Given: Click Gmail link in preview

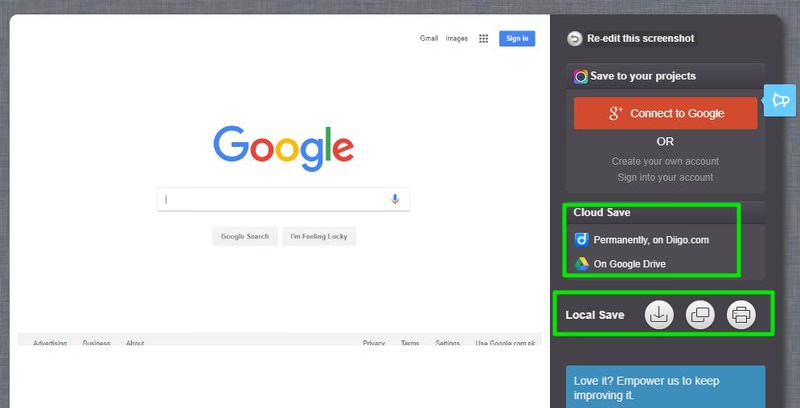Looking at the screenshot, I should [429, 38].
